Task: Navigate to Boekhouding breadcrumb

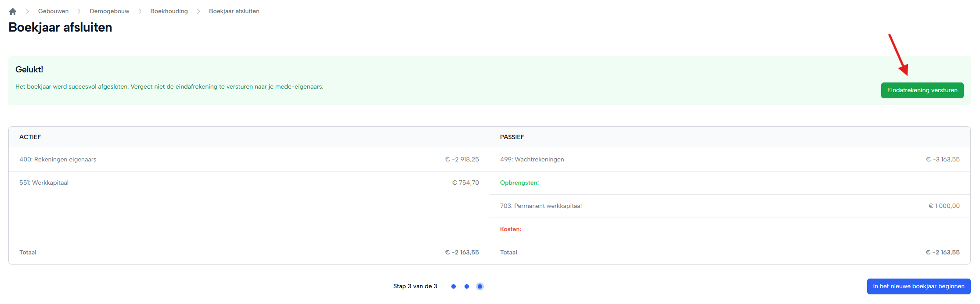Action: pos(169,11)
